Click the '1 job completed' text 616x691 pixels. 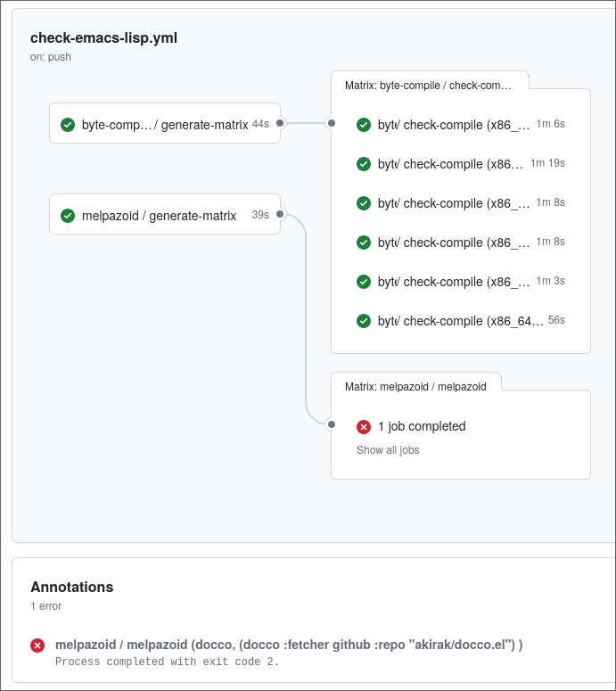tap(422, 426)
